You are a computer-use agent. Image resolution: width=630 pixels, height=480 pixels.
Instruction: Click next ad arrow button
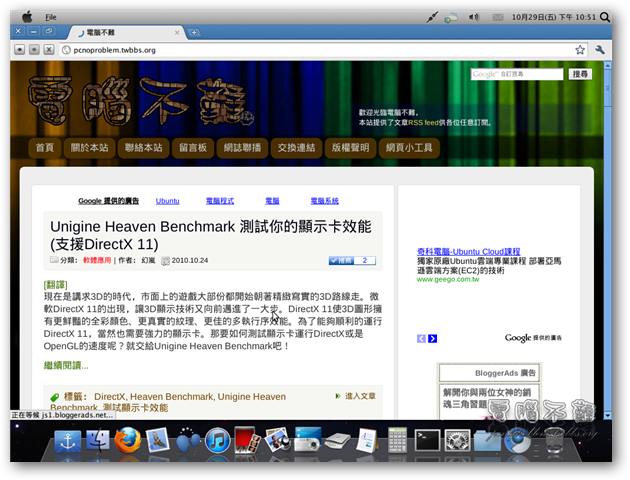[432, 339]
